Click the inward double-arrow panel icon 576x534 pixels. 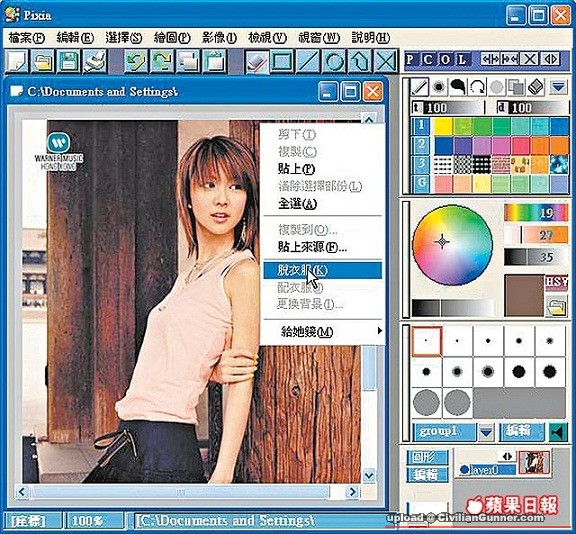(x=510, y=59)
